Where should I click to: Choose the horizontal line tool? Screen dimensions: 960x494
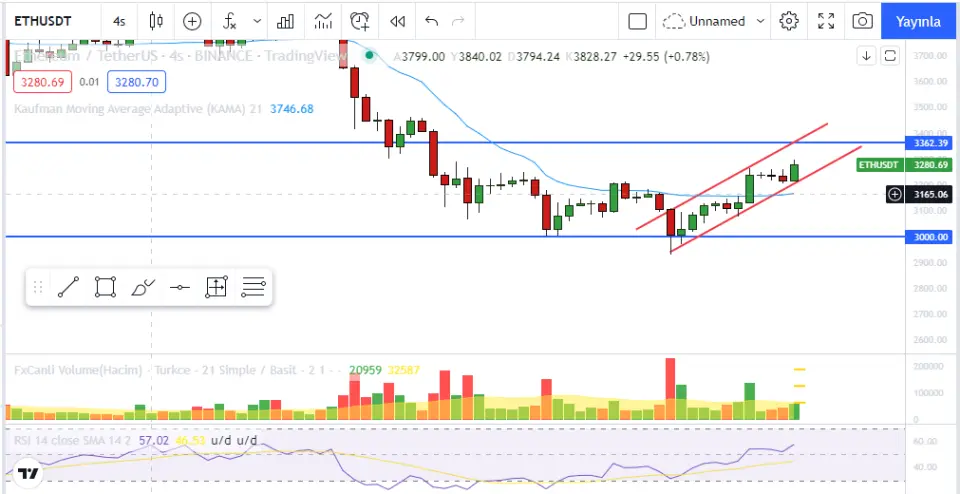coord(180,288)
